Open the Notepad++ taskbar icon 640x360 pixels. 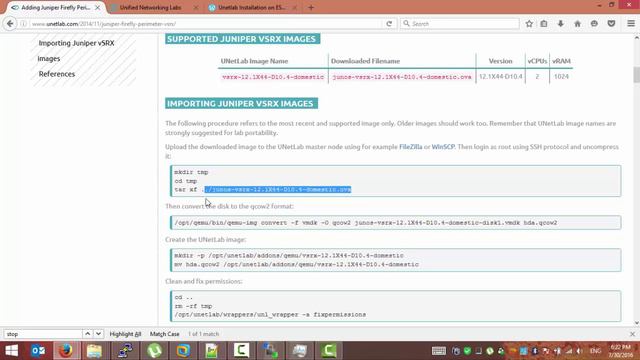(x=212, y=351)
